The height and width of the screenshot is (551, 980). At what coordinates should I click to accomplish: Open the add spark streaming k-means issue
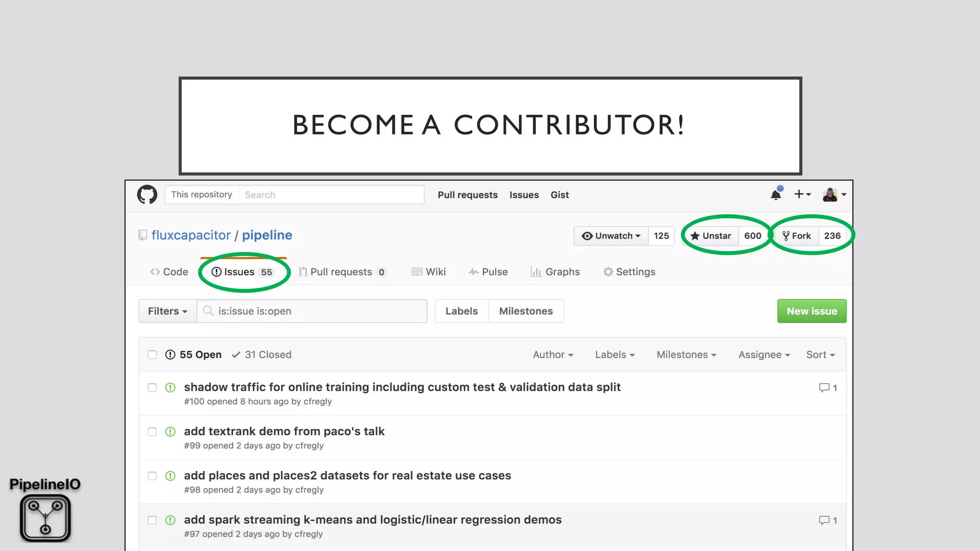373,519
